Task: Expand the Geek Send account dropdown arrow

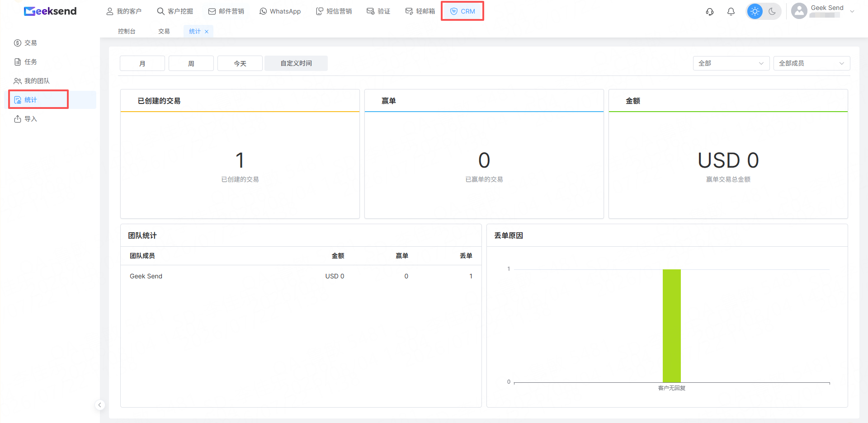Action: click(852, 11)
